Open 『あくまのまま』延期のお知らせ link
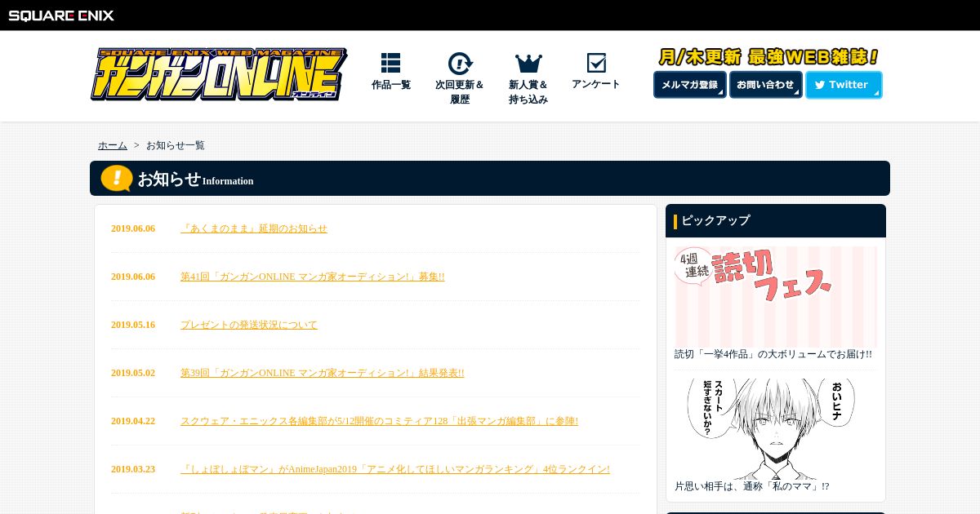 click(254, 228)
